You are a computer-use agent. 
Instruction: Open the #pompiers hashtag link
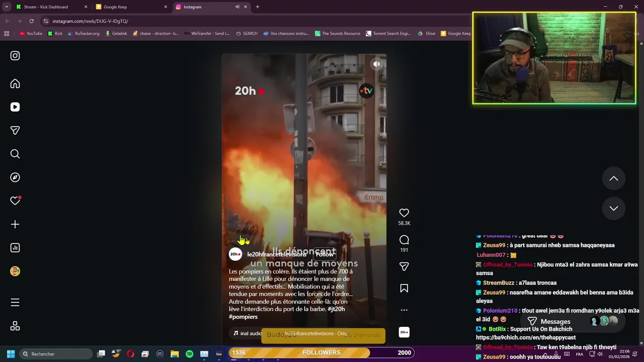(x=243, y=317)
